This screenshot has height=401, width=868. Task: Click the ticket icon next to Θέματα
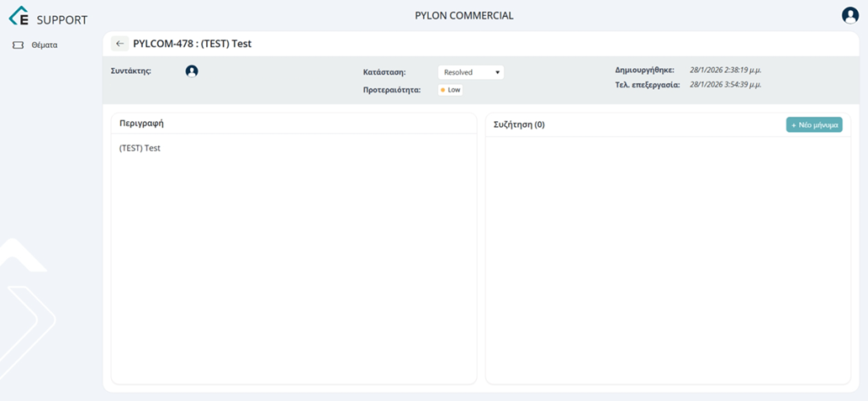[x=18, y=45]
